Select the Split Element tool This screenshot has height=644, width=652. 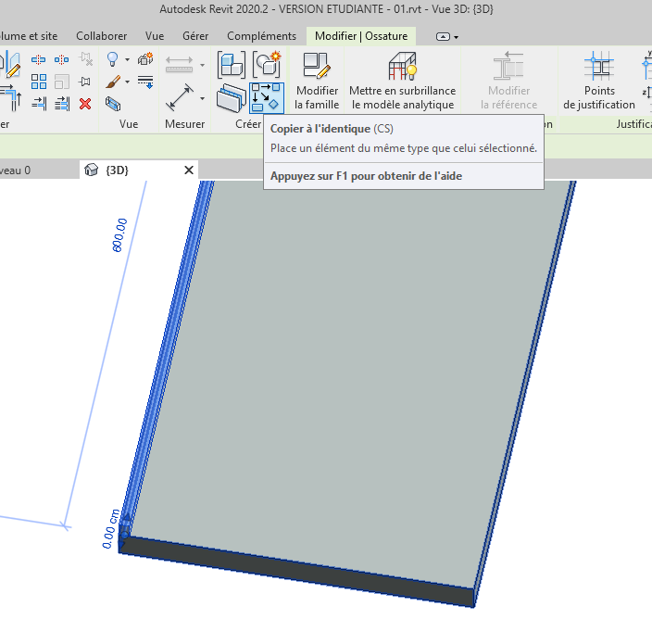[x=38, y=59]
